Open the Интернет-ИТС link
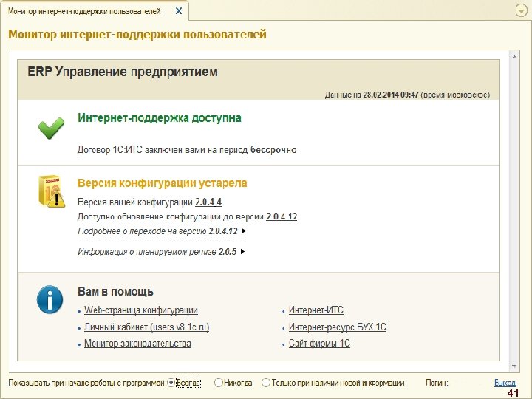532x399 pixels. [x=316, y=310]
